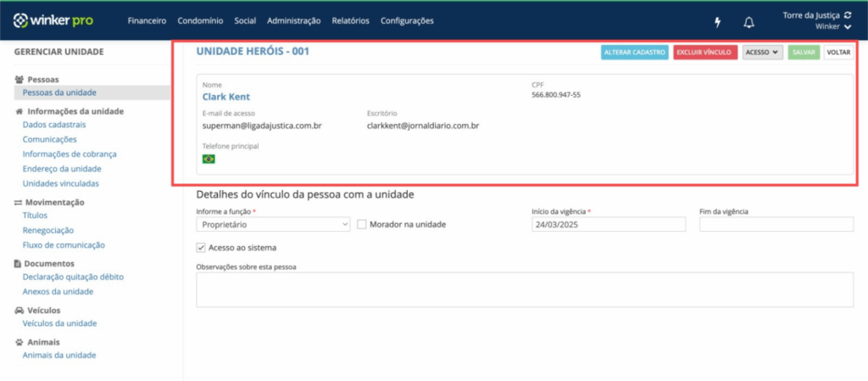
Task: Click the Movimentação arrows icon
Action: click(19, 203)
